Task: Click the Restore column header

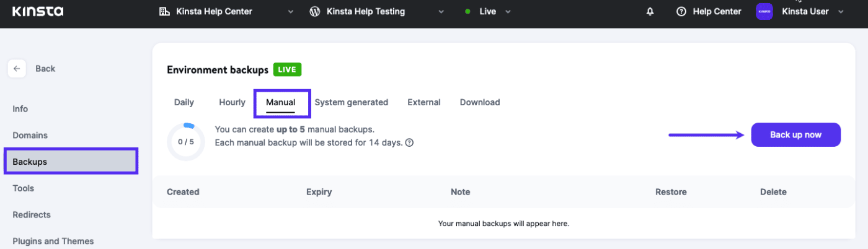Action: coord(671,192)
